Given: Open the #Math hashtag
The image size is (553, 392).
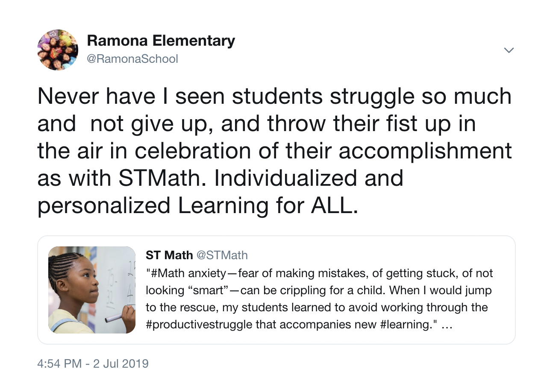Looking at the screenshot, I should point(164,273).
